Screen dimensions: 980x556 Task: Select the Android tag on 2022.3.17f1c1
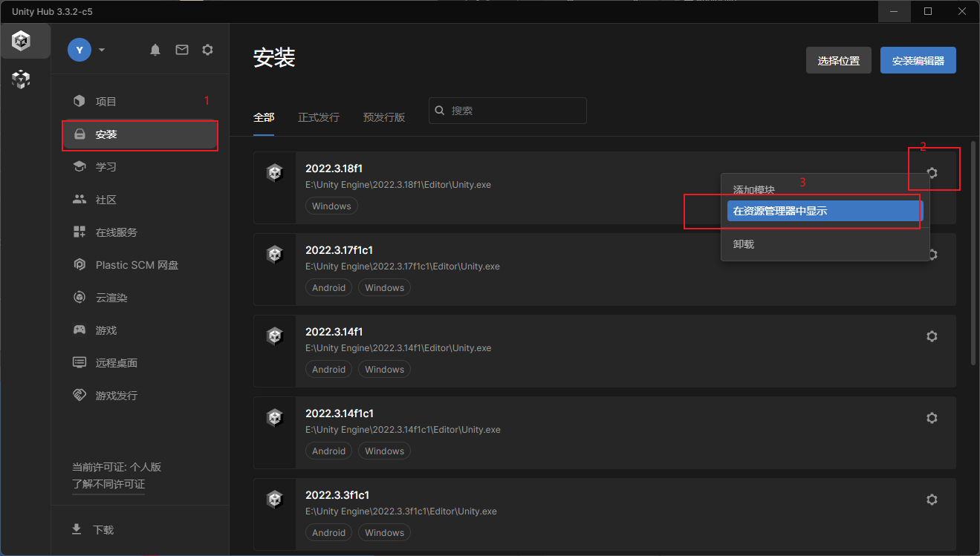point(328,287)
